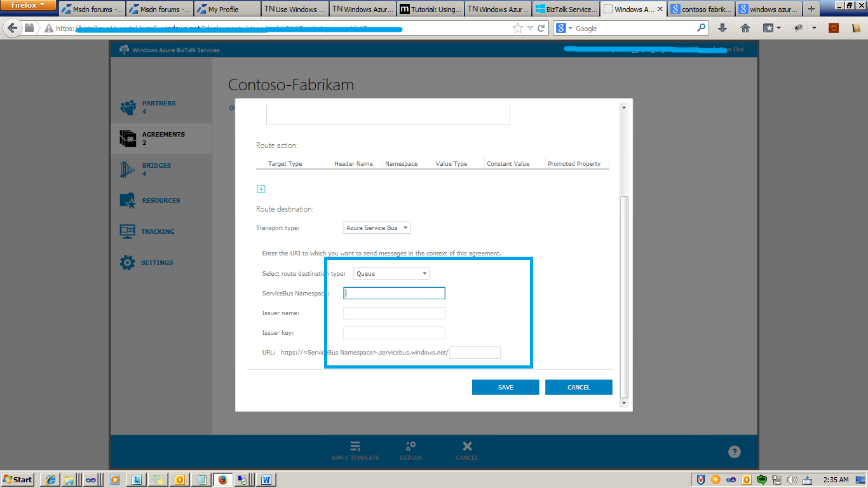This screenshot has width=868, height=488.
Task: Open route destination type Queue dropdown
Action: (x=391, y=273)
